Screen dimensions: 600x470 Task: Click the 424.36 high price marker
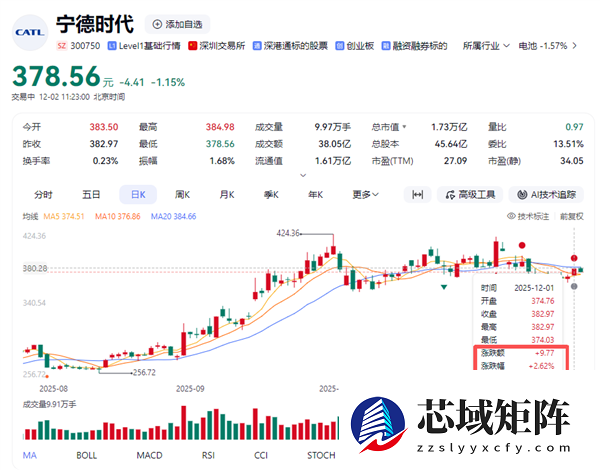click(x=288, y=233)
